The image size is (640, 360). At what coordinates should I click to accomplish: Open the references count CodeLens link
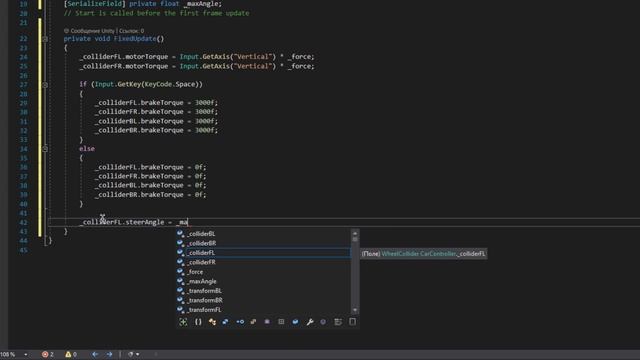point(131,31)
